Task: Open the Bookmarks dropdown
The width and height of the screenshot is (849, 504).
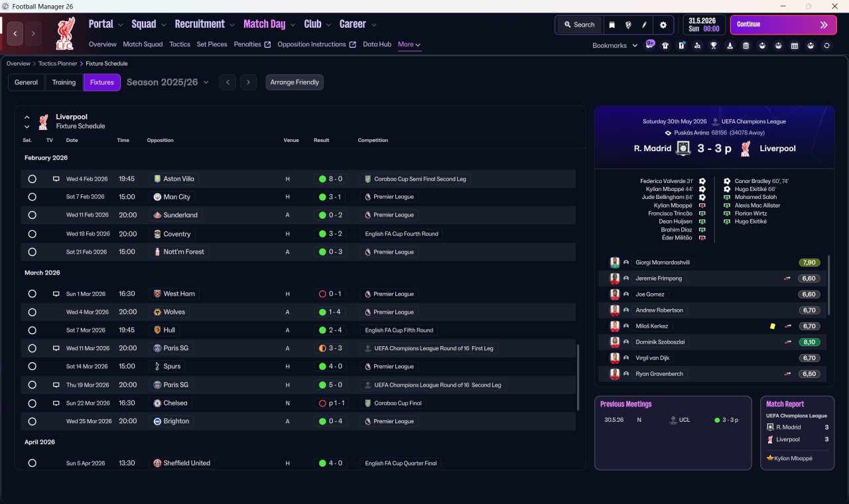Action: pos(615,46)
